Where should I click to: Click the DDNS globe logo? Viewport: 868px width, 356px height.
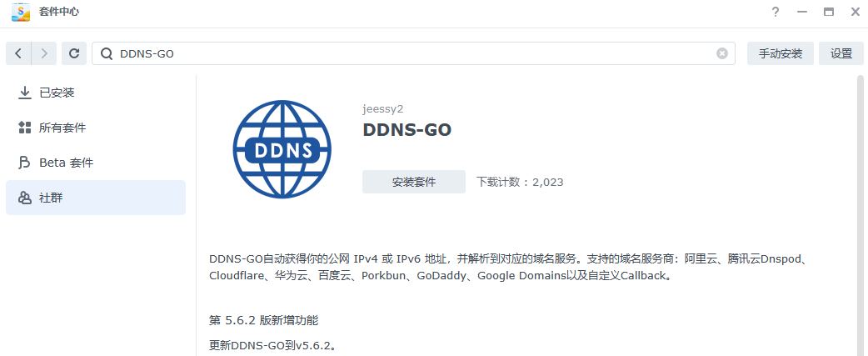tap(282, 149)
